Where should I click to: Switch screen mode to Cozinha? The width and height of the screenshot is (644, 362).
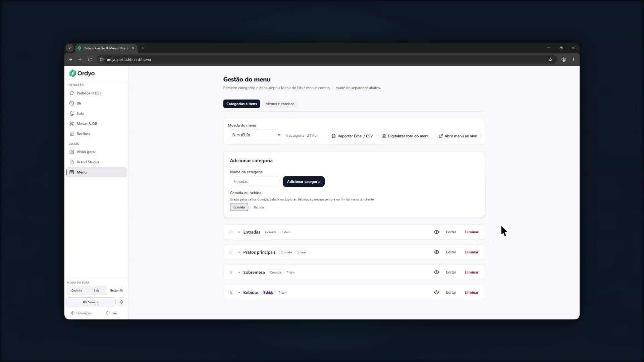76,291
